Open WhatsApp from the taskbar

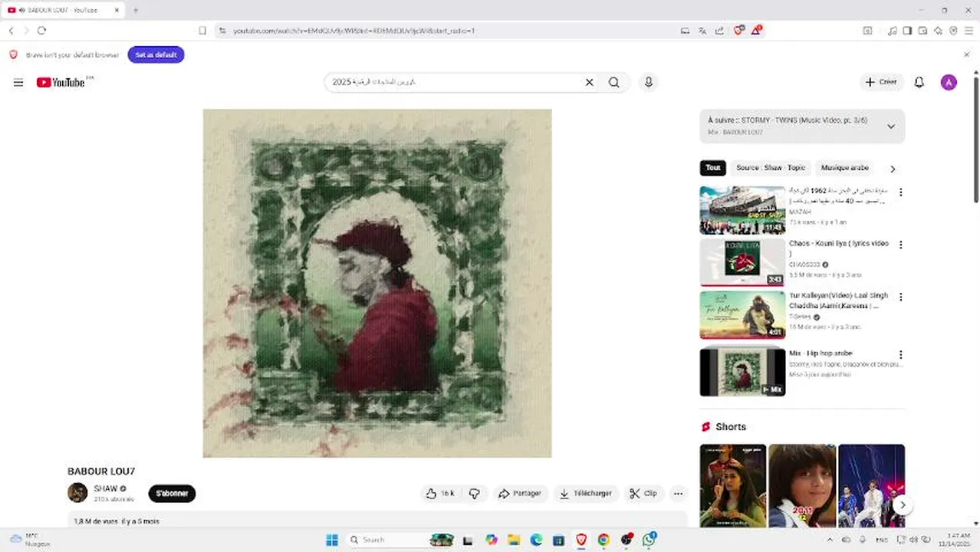649,540
